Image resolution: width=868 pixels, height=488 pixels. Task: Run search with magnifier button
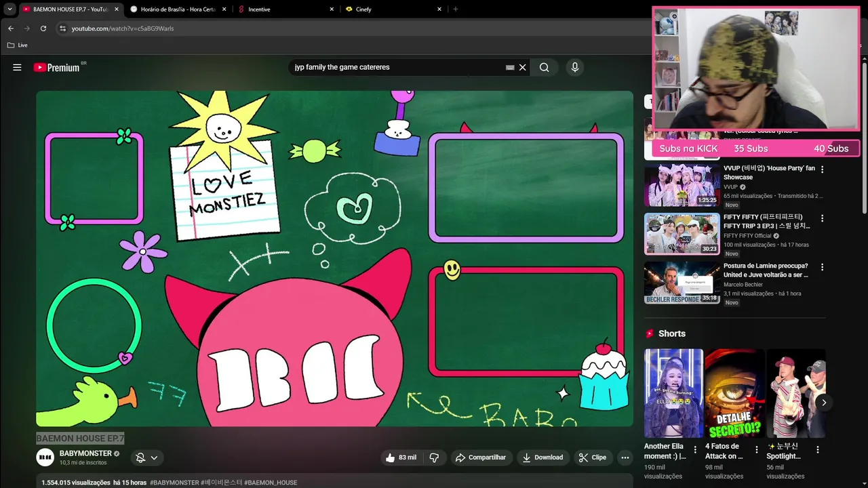[x=544, y=67]
